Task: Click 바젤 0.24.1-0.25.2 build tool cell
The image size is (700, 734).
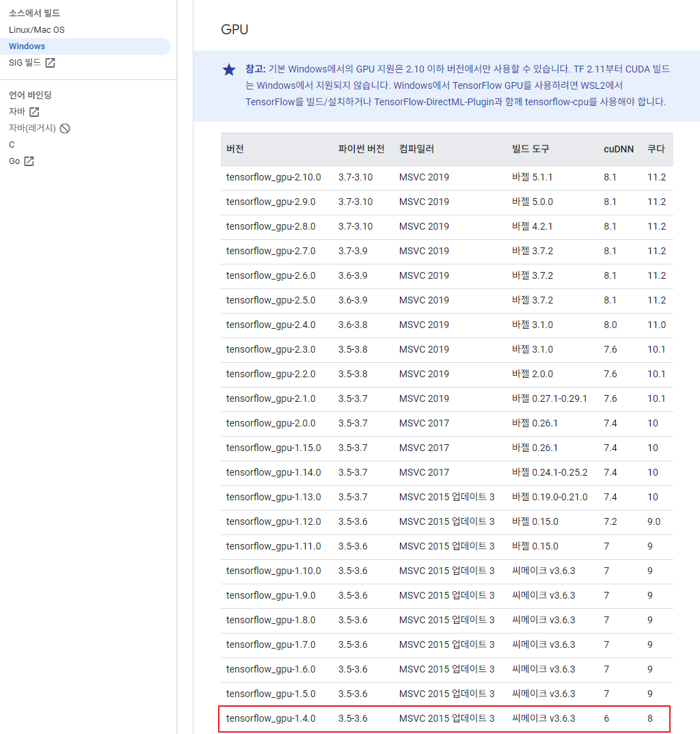Action: click(550, 472)
